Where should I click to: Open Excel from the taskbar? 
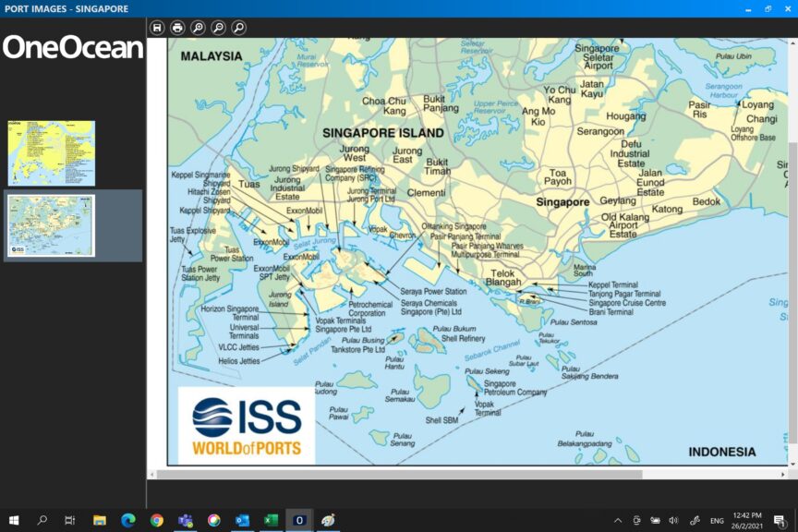click(271, 520)
